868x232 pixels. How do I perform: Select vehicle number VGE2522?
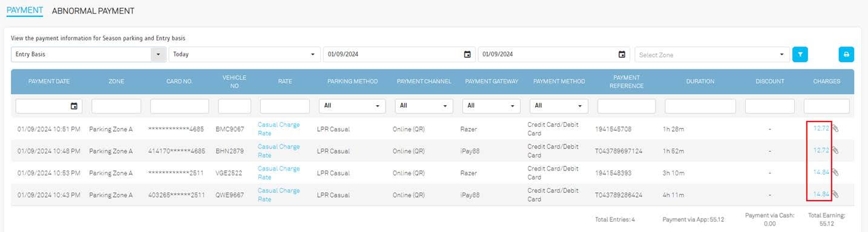(229, 173)
